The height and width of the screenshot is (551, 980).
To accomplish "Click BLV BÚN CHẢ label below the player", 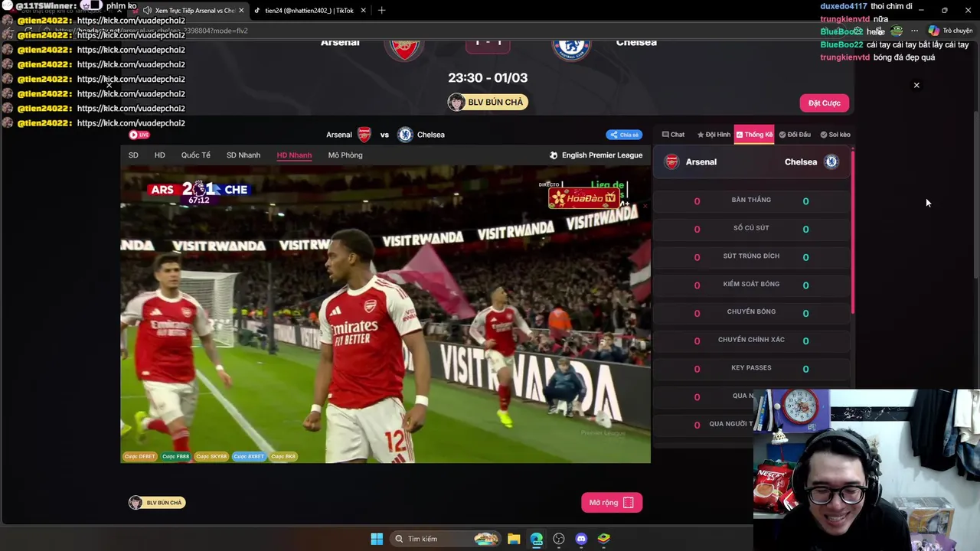I will tap(157, 503).
